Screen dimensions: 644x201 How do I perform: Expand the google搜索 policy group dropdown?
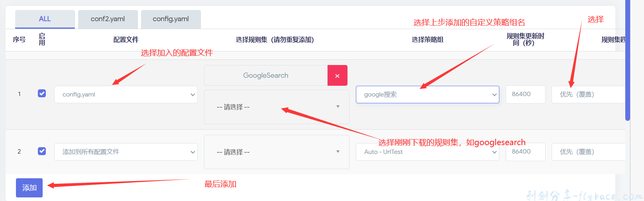[x=427, y=95]
